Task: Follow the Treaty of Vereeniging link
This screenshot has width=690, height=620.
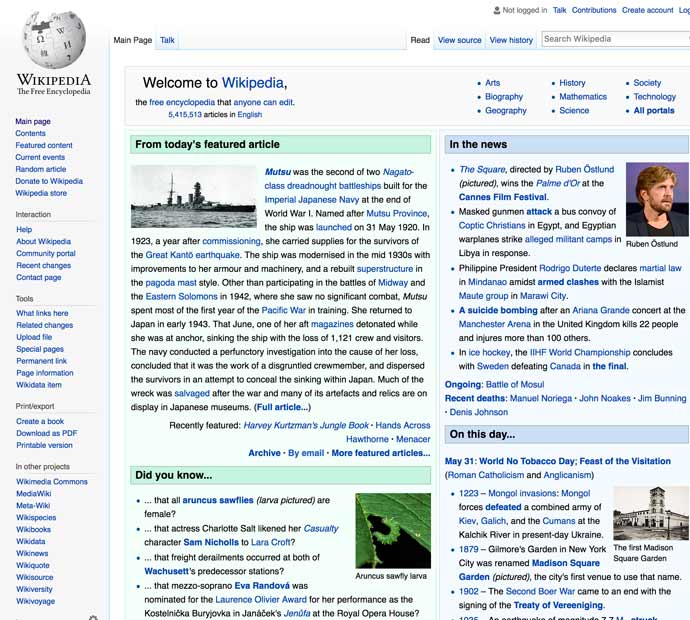Action: [559, 605]
